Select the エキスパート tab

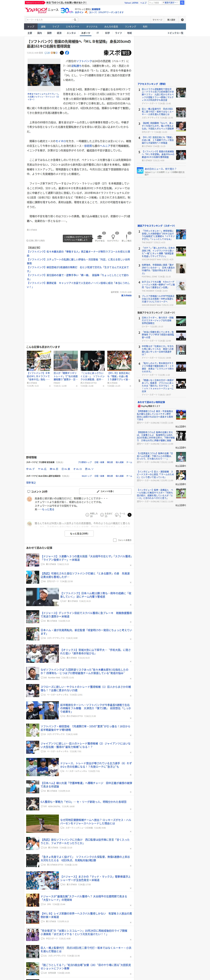click(72, 27)
